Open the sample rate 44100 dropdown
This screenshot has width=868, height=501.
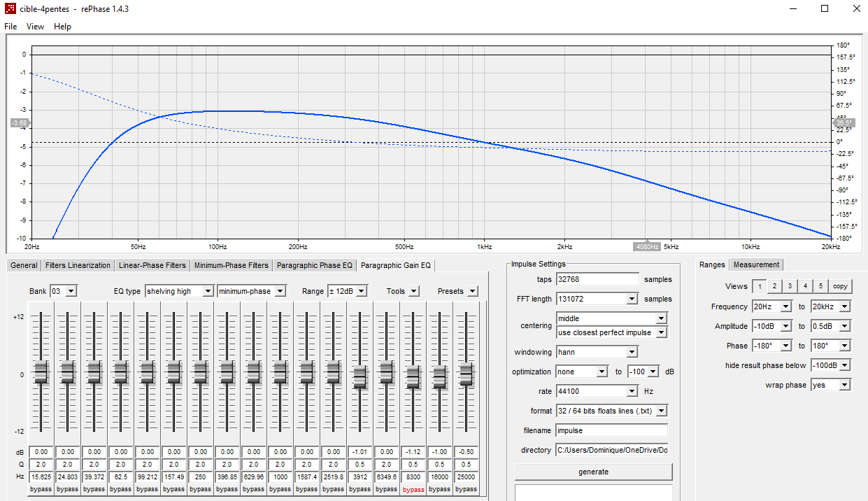click(632, 391)
